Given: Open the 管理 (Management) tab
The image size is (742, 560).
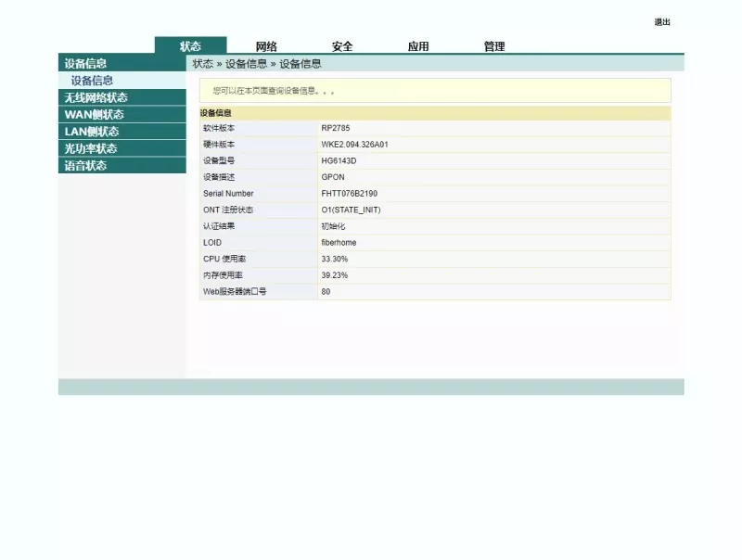Looking at the screenshot, I should coord(494,46).
